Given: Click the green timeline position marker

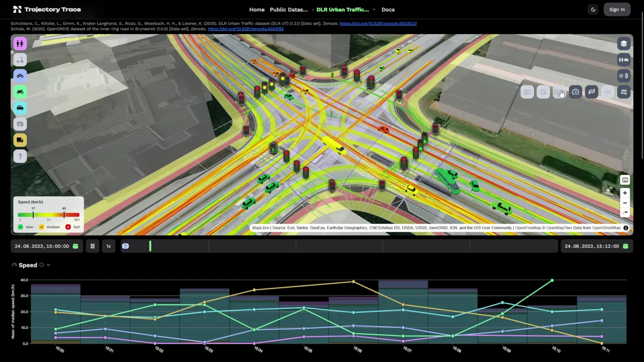Looking at the screenshot, I should pos(150,246).
